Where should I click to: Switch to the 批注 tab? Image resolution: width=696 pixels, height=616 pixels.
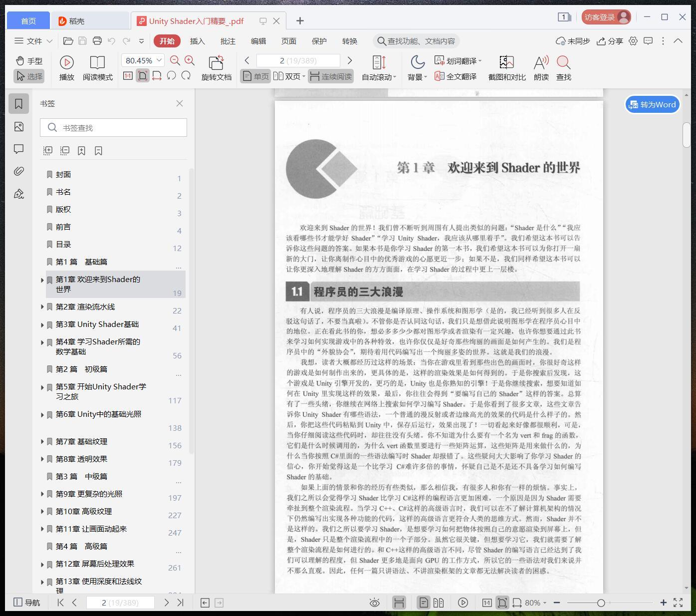click(x=228, y=41)
